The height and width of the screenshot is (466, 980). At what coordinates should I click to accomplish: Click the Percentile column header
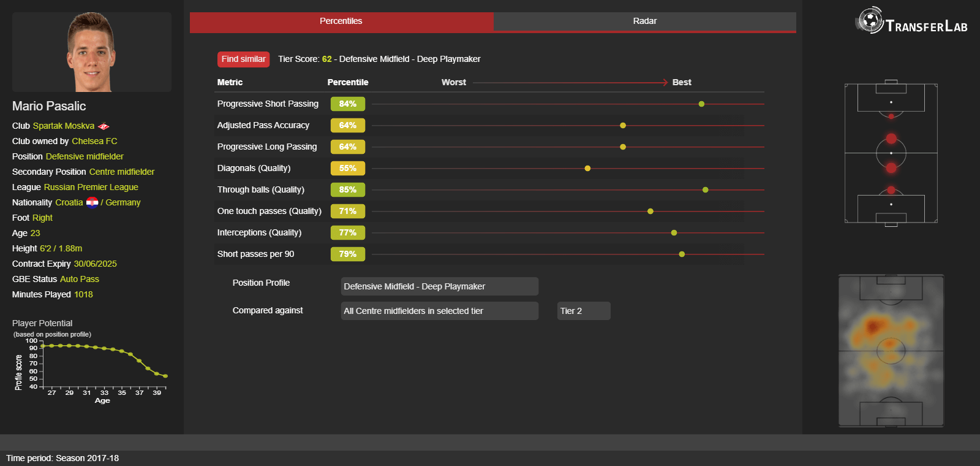tap(348, 82)
